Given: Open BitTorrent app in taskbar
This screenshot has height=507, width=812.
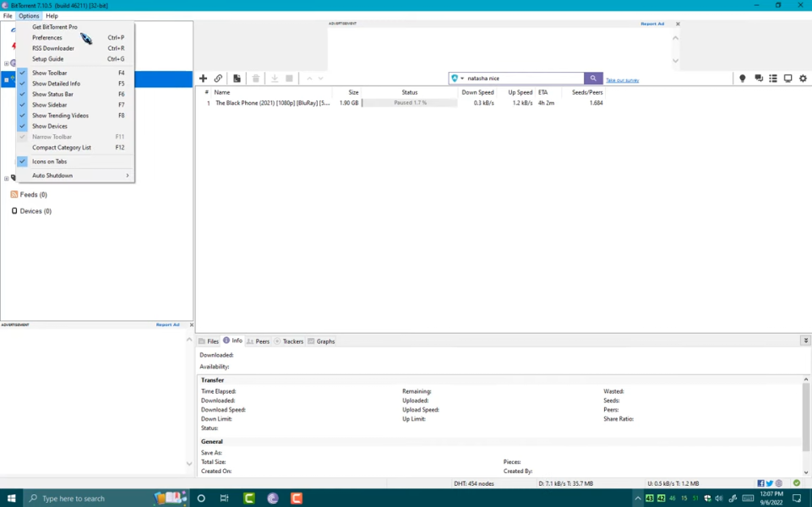Looking at the screenshot, I should (273, 499).
